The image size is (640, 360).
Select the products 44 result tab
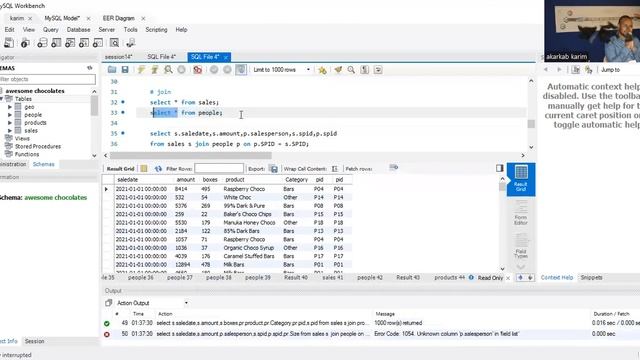click(449, 278)
